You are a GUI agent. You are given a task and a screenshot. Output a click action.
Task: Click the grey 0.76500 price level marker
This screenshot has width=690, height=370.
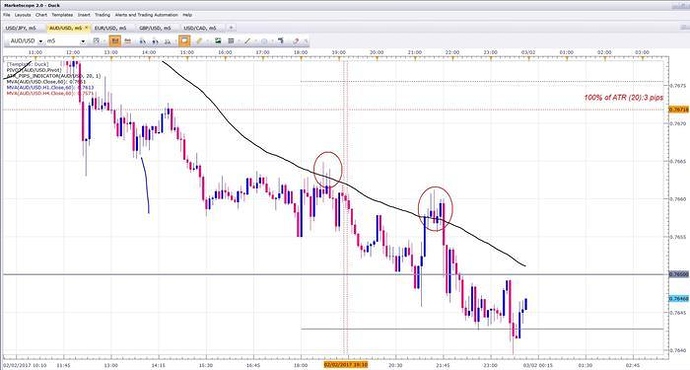click(678, 274)
